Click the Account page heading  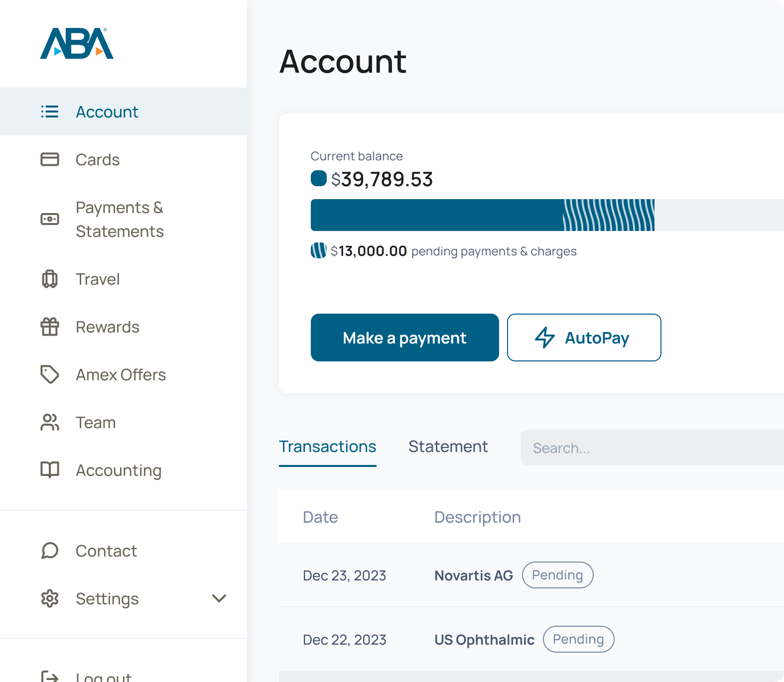[x=343, y=62]
